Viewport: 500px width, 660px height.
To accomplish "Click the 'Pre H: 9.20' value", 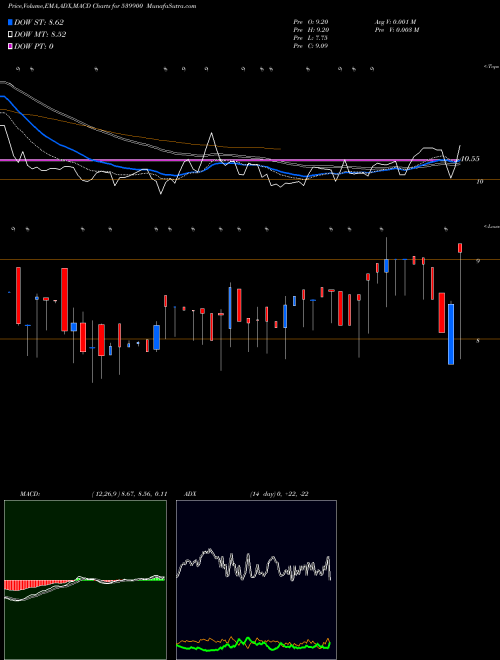I will coord(311,29).
